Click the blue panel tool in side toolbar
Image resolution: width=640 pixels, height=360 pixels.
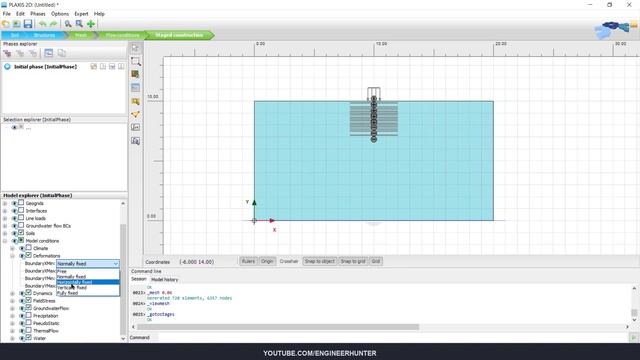click(x=136, y=87)
